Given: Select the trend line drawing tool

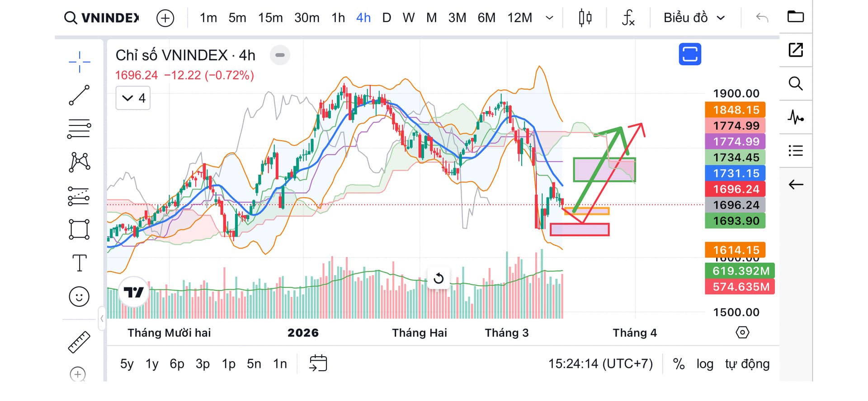Looking at the screenshot, I should pyautogui.click(x=79, y=95).
